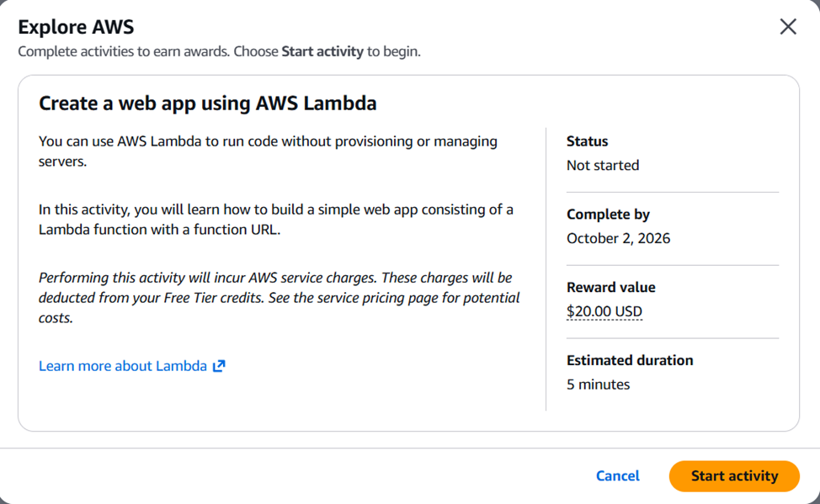820x504 pixels.
Task: Select the Explore AWS heading
Action: [x=77, y=27]
